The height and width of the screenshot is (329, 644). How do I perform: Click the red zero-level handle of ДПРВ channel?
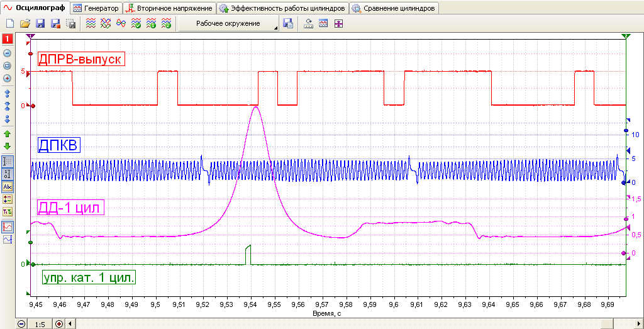[x=33, y=106]
